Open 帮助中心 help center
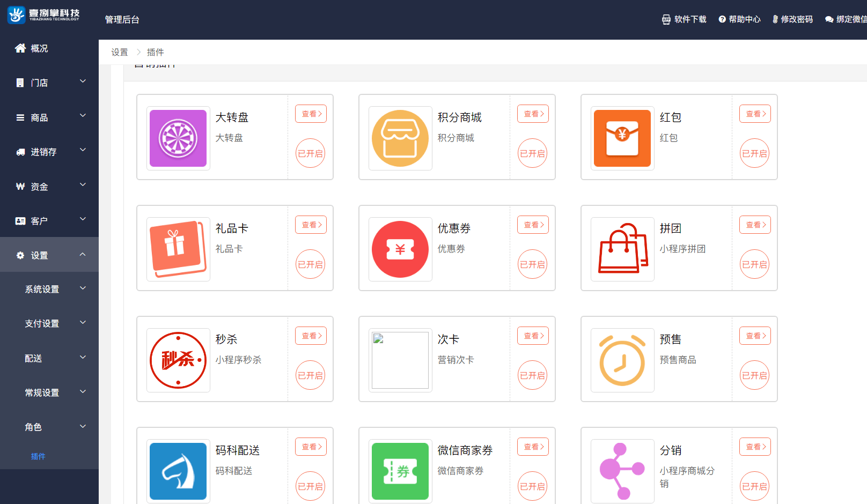 pyautogui.click(x=739, y=19)
